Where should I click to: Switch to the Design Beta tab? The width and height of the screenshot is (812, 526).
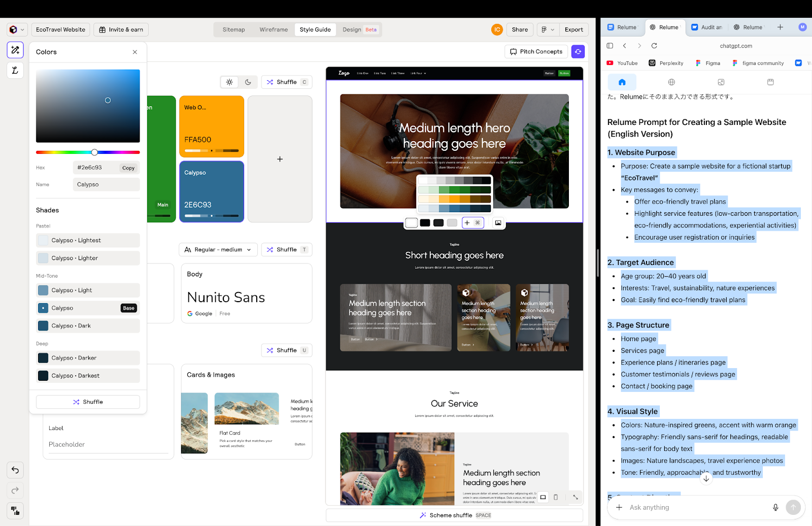point(359,29)
